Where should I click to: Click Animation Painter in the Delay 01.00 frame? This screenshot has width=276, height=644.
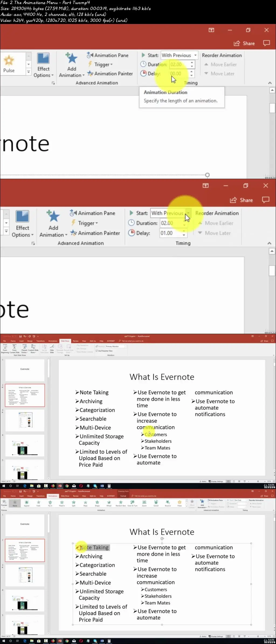tap(95, 233)
